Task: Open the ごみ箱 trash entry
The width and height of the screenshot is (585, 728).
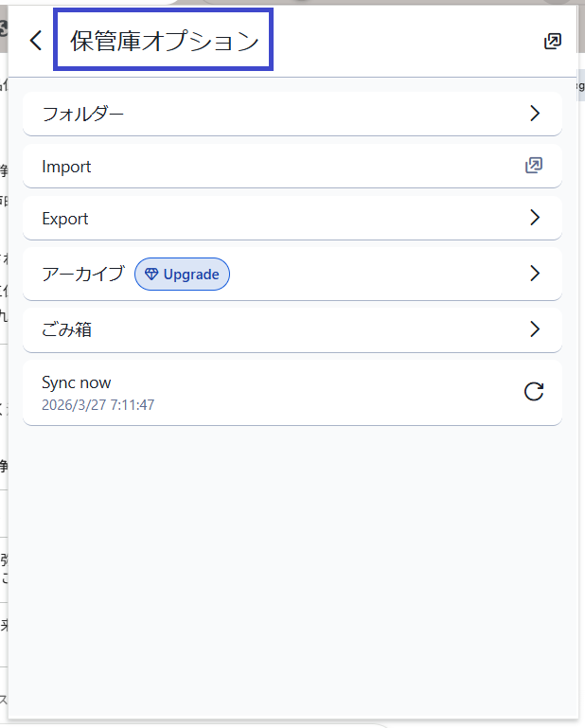Action: 66,329
